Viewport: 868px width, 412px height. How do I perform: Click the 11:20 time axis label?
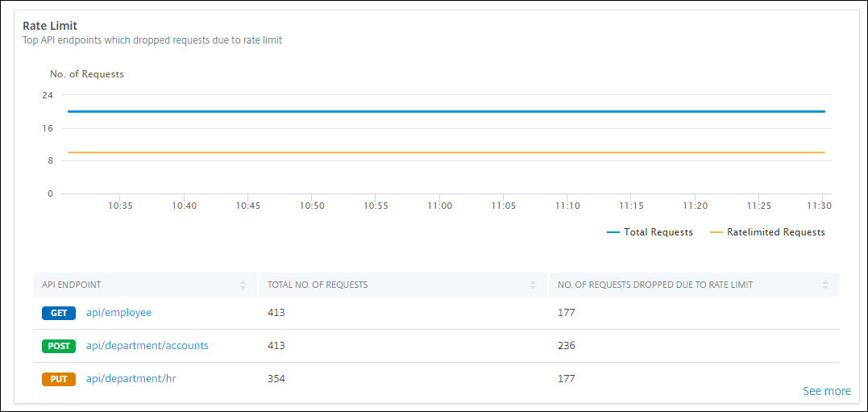(695, 206)
